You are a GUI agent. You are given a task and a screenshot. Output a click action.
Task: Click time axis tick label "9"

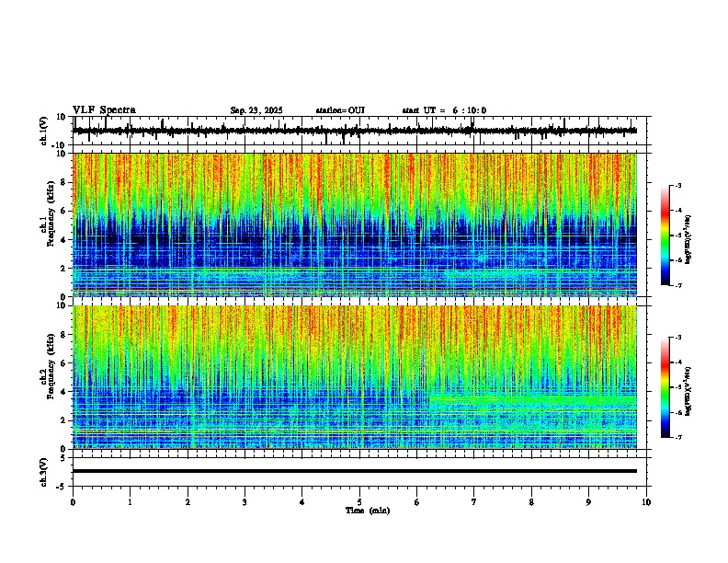[588, 502]
